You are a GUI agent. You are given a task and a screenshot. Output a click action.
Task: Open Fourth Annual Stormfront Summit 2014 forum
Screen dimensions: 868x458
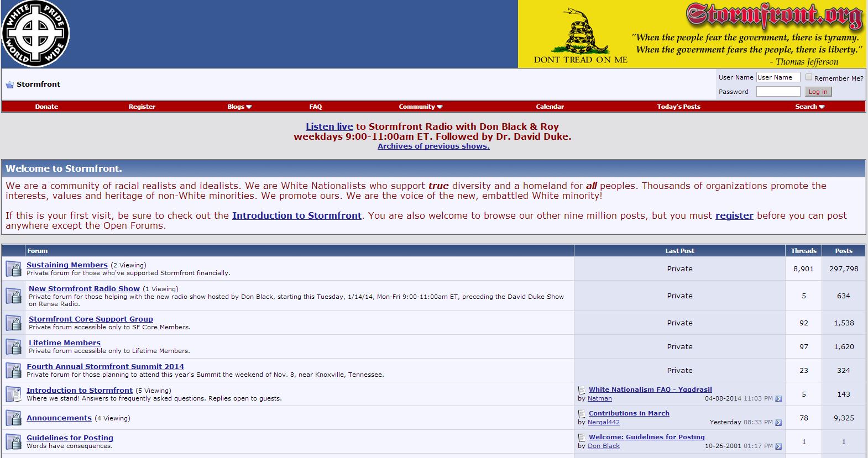[x=105, y=367]
